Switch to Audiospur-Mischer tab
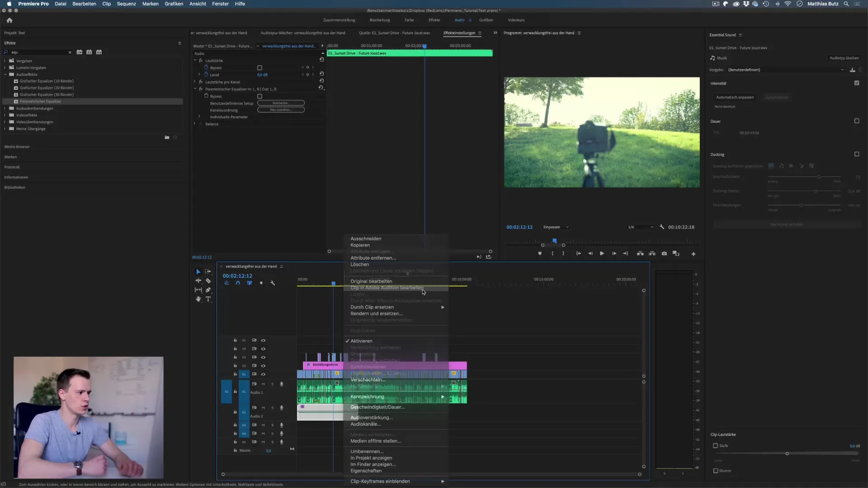The height and width of the screenshot is (488, 868). tap(303, 33)
